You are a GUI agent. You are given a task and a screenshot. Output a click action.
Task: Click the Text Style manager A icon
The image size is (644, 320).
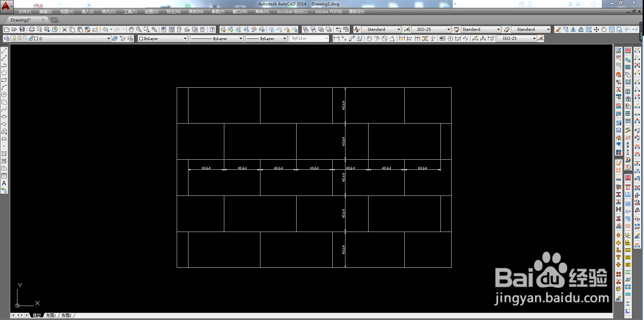(357, 29)
